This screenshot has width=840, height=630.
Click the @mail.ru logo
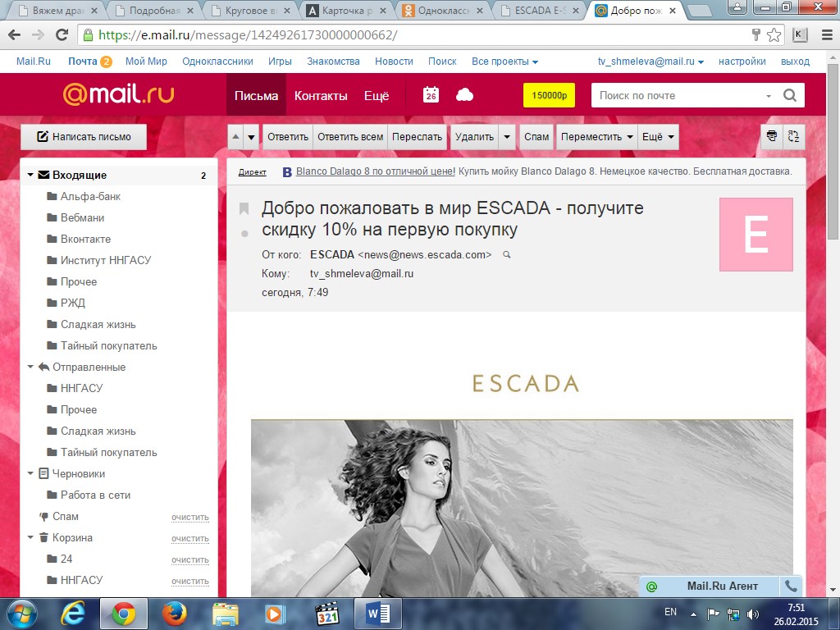[118, 94]
